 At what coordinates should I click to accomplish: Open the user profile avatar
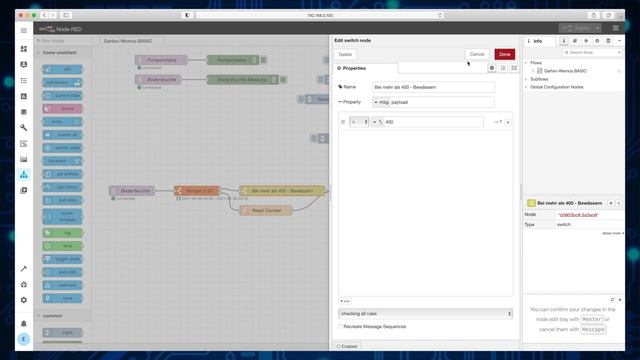pyautogui.click(x=24, y=339)
